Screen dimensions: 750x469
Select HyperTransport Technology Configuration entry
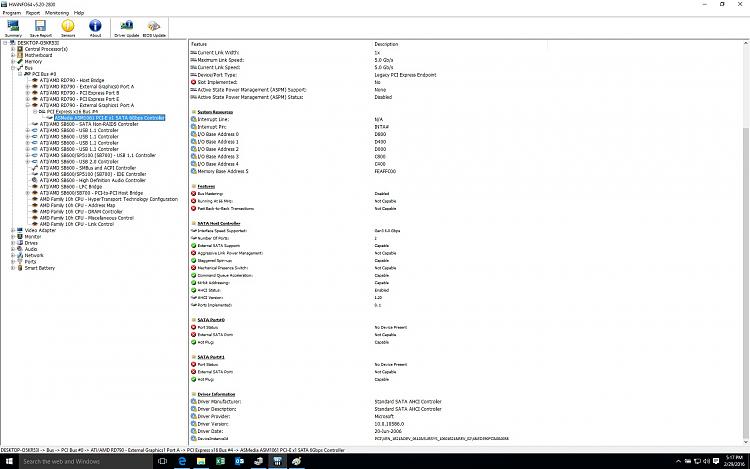coord(109,199)
